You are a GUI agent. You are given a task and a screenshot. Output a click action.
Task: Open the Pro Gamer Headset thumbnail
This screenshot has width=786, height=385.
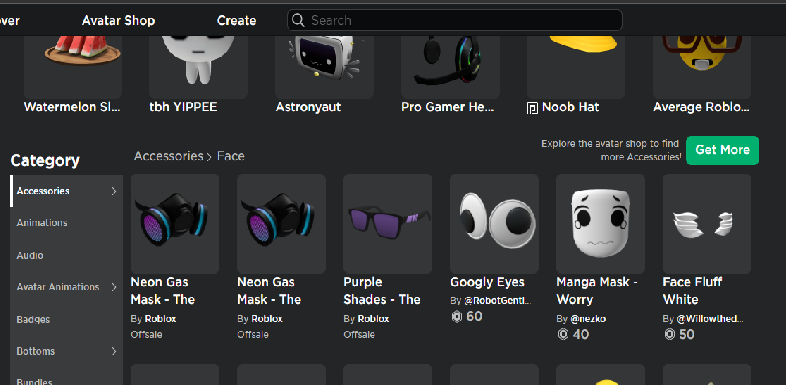450,67
